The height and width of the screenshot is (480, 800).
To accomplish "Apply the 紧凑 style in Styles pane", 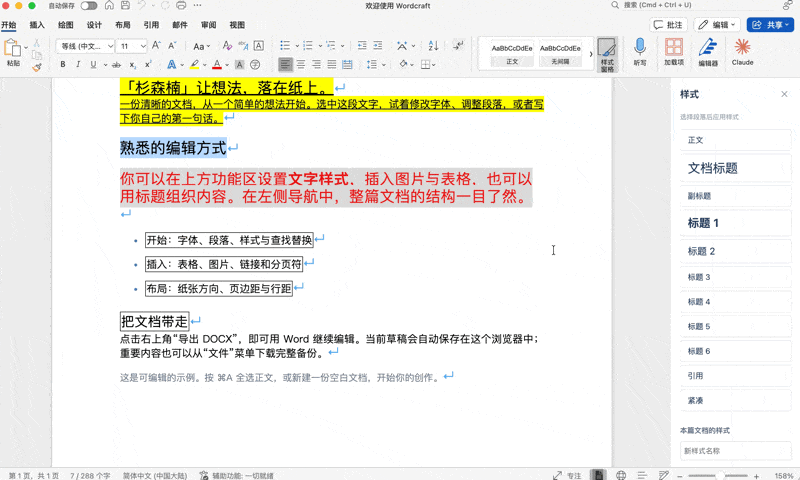I will (x=735, y=400).
